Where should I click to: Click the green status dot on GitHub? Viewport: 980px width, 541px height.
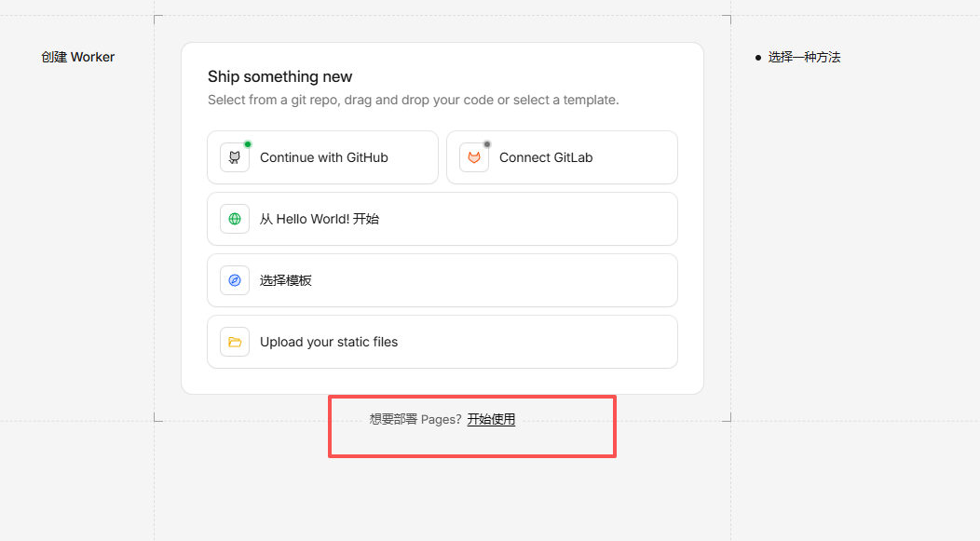click(x=248, y=144)
